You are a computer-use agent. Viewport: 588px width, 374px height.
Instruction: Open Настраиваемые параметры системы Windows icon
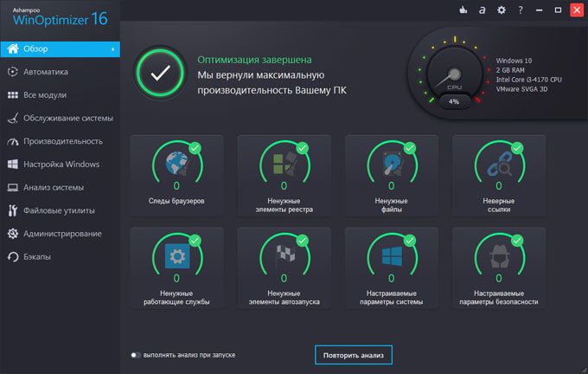[392, 256]
